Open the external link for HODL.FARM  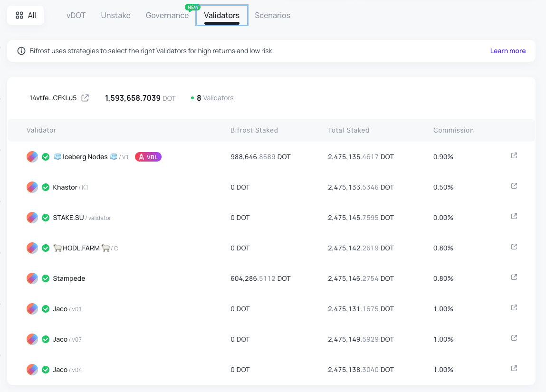click(x=514, y=247)
